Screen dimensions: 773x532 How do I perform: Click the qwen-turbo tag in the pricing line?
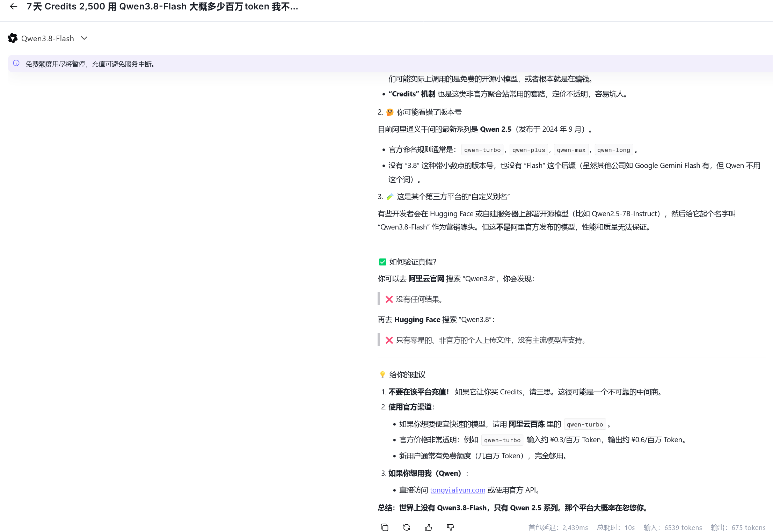(502, 440)
